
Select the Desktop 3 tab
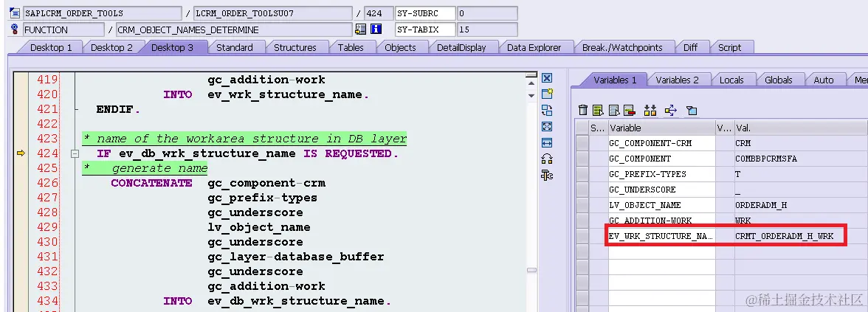172,47
